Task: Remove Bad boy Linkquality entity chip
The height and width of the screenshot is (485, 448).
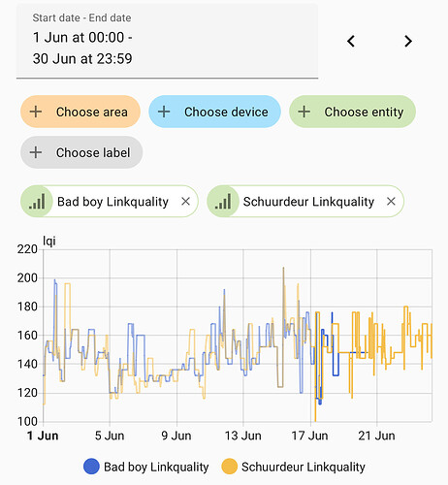Action: (x=185, y=202)
